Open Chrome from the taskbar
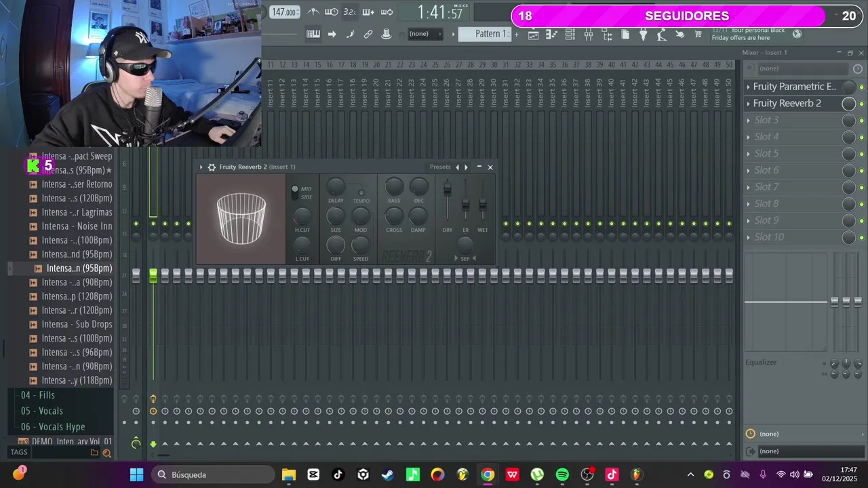The width and height of the screenshot is (868, 488). [x=488, y=474]
